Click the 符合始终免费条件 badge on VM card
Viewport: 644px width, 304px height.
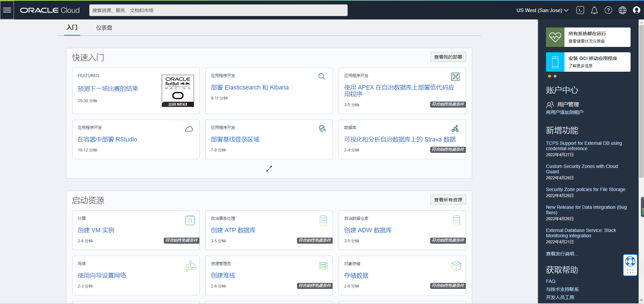182,240
